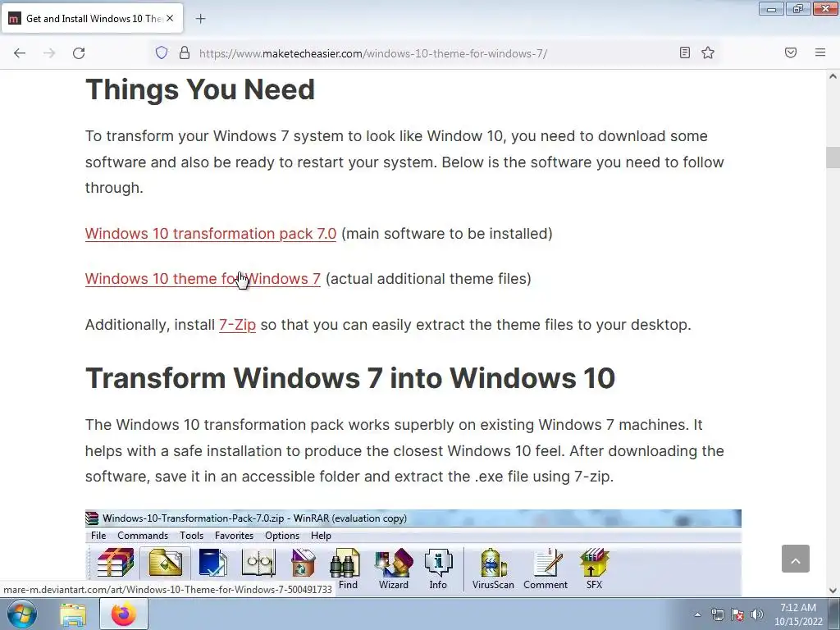Reload the current page
840x630 pixels.
79,53
